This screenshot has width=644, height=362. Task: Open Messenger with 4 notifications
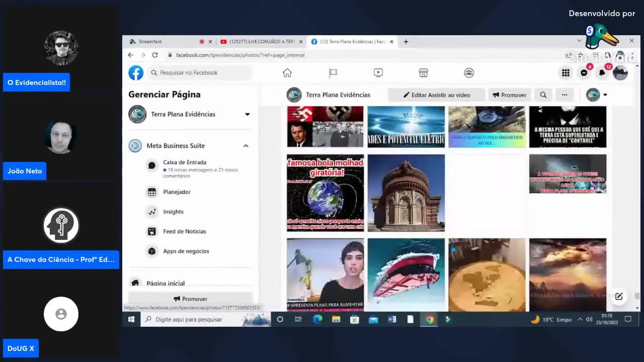(584, 73)
